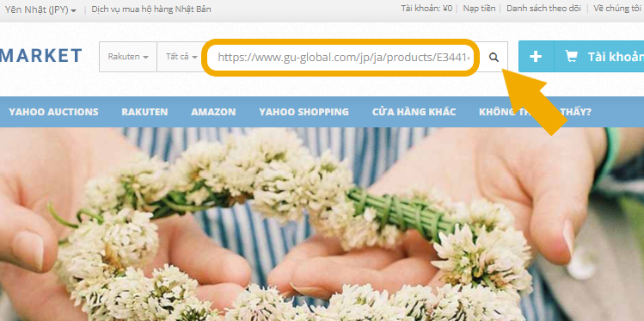Click the clover wreath banner image

[322, 225]
